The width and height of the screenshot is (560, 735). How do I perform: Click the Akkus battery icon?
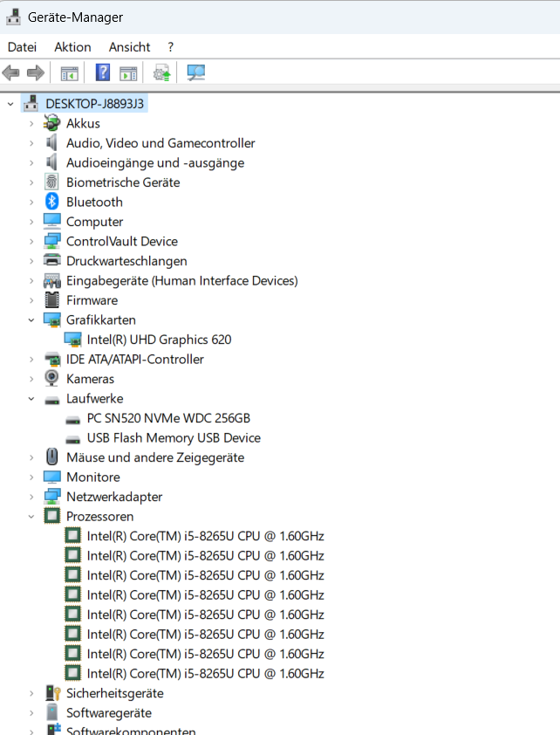[x=52, y=123]
